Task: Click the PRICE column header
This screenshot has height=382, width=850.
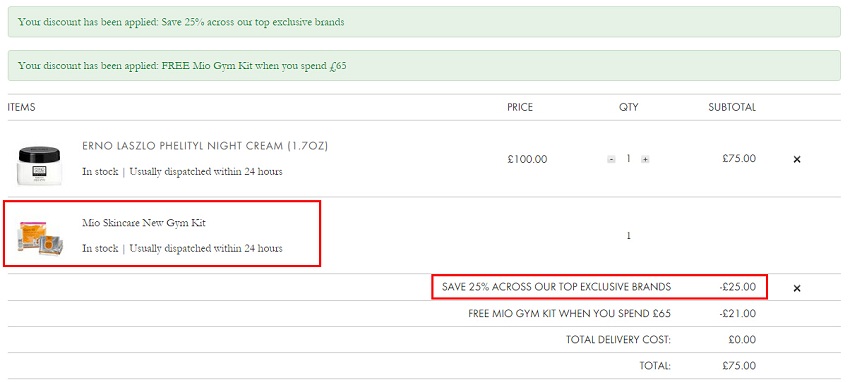Action: (520, 107)
